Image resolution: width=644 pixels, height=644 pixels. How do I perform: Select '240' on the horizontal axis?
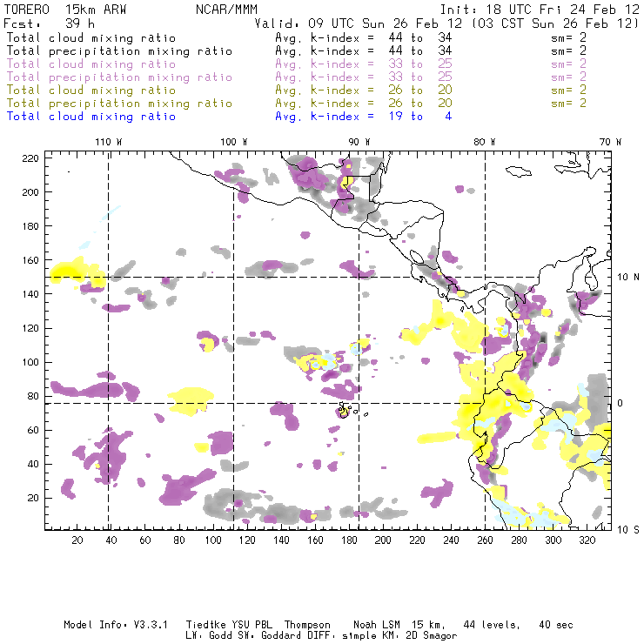(451, 540)
